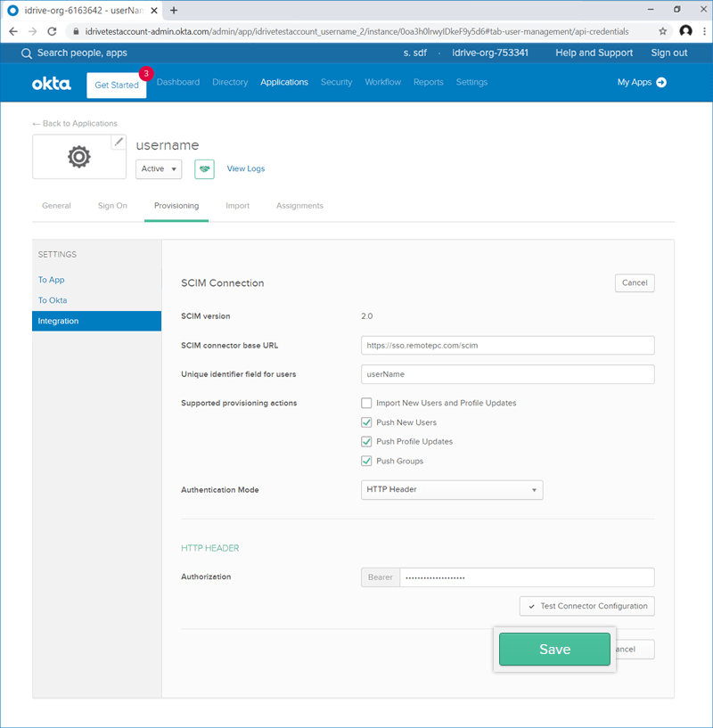Click the green handshake icon button

pyautogui.click(x=204, y=169)
